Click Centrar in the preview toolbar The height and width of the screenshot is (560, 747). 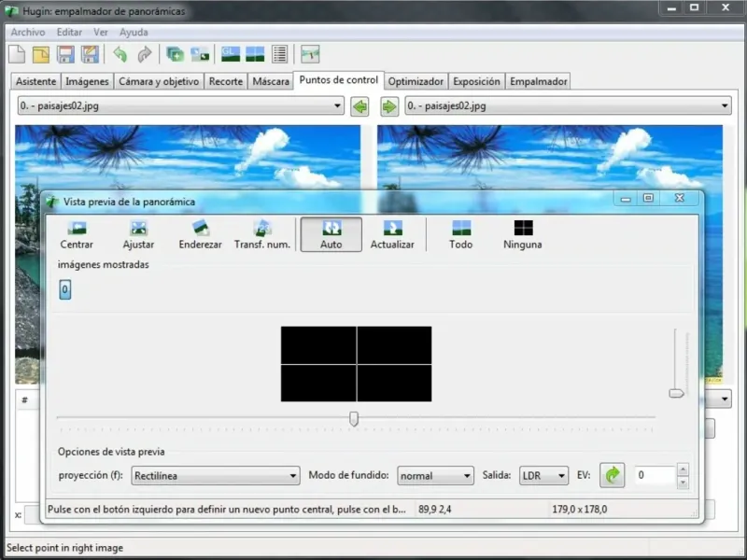[77, 235]
